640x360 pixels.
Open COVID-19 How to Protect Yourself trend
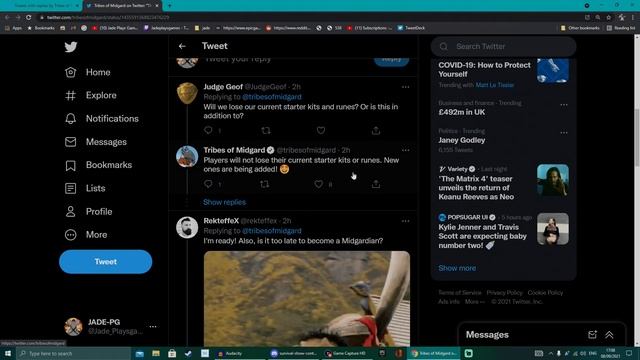coord(484,70)
